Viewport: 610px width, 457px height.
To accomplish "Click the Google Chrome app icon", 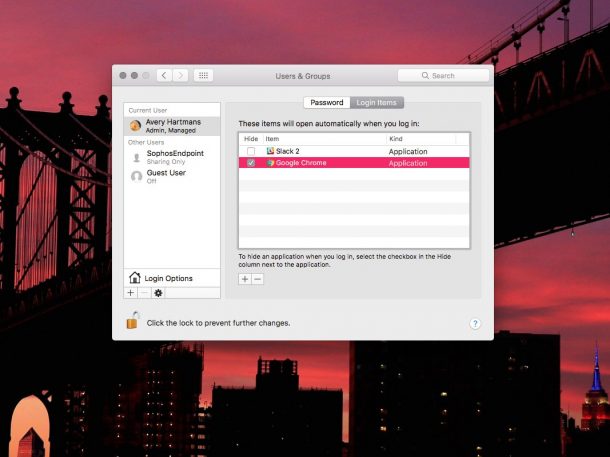I will click(x=270, y=162).
